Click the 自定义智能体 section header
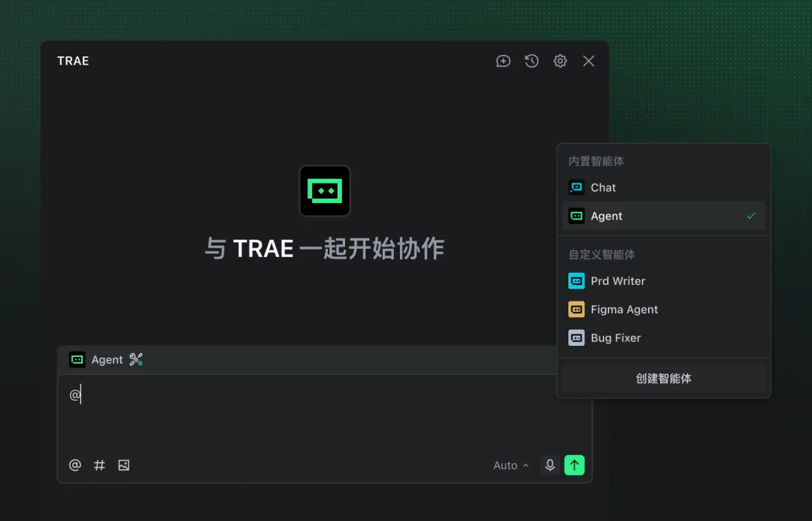The image size is (812, 521). [601, 254]
